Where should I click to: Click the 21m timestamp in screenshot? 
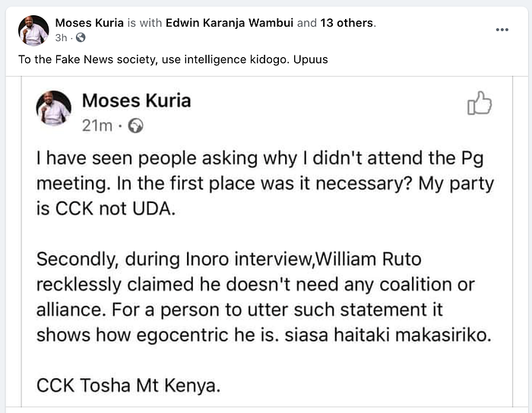(99, 125)
